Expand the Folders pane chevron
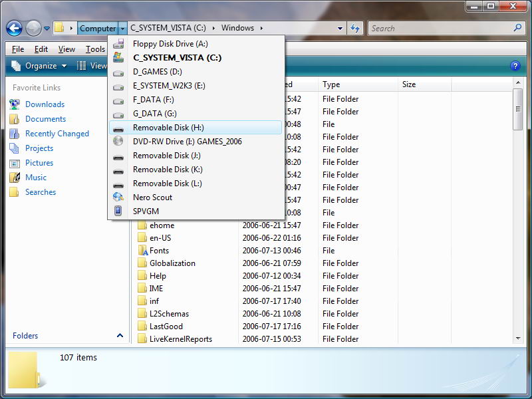The width and height of the screenshot is (532, 399). click(120, 336)
